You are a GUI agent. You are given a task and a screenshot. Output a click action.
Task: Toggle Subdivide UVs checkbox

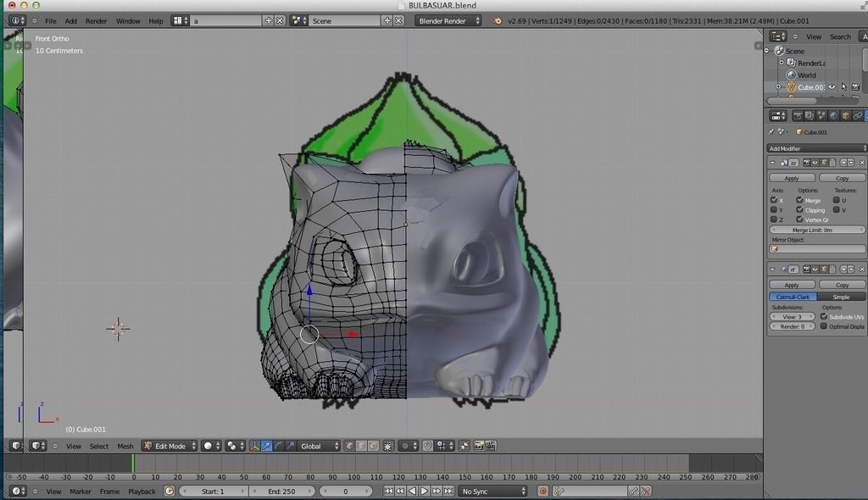coord(824,316)
